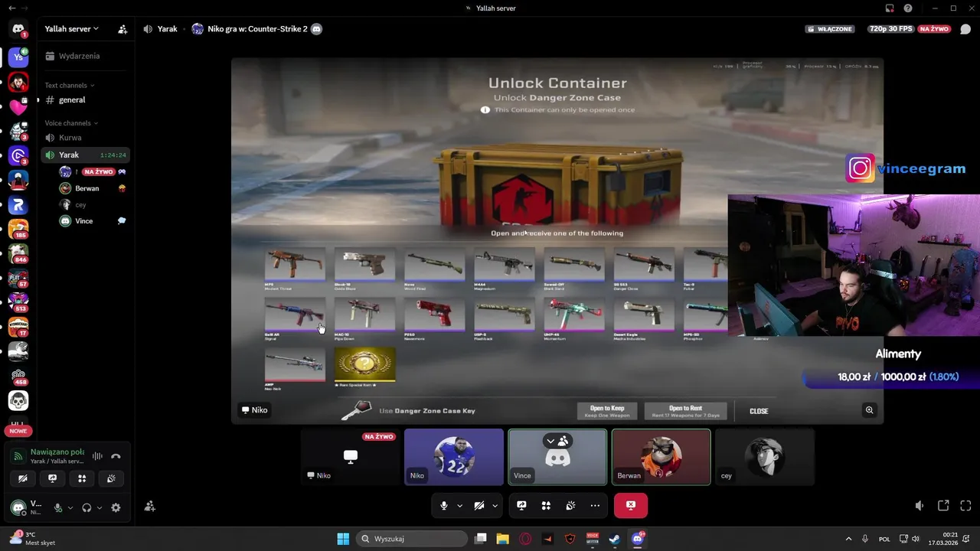Open File Explorer from taskbar

click(x=502, y=539)
